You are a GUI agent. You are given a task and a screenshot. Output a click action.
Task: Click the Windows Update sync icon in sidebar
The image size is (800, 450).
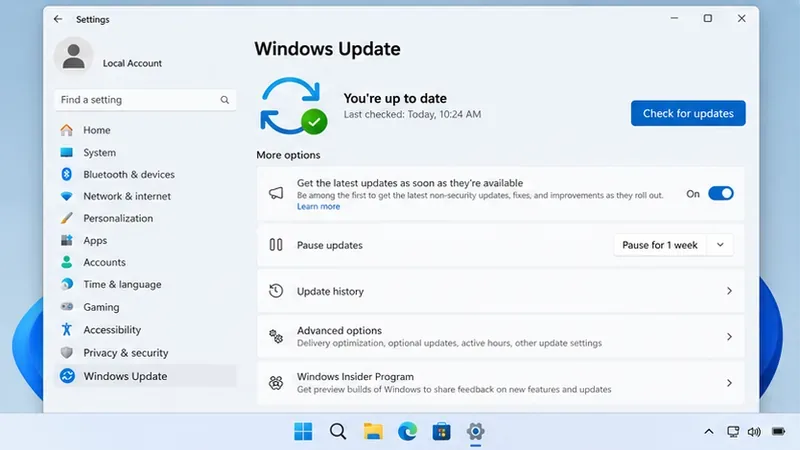pyautogui.click(x=67, y=376)
